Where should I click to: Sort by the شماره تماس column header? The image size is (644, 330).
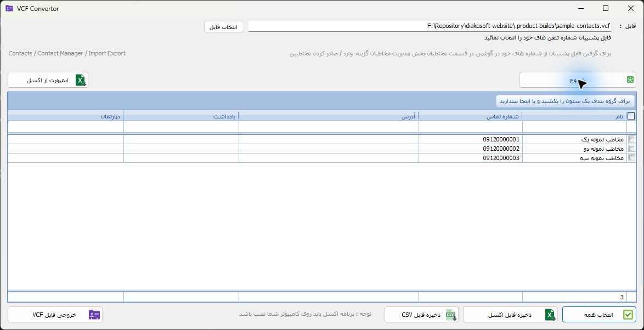(471, 116)
